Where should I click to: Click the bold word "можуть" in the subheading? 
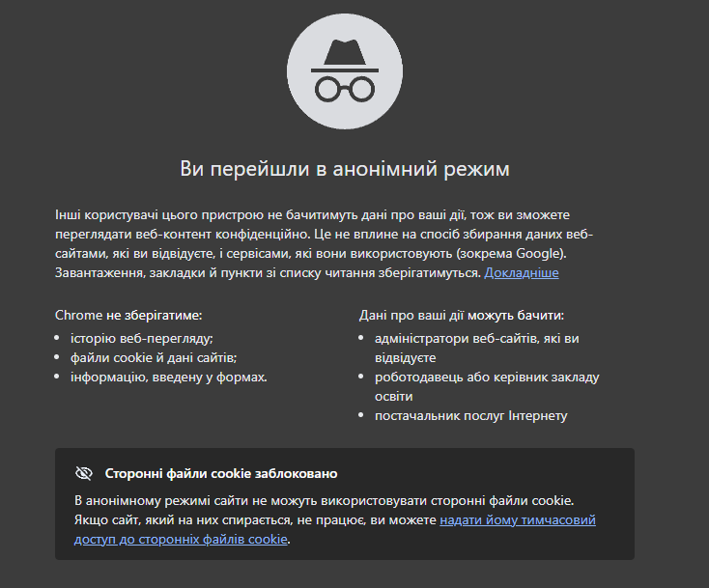pyautogui.click(x=494, y=316)
